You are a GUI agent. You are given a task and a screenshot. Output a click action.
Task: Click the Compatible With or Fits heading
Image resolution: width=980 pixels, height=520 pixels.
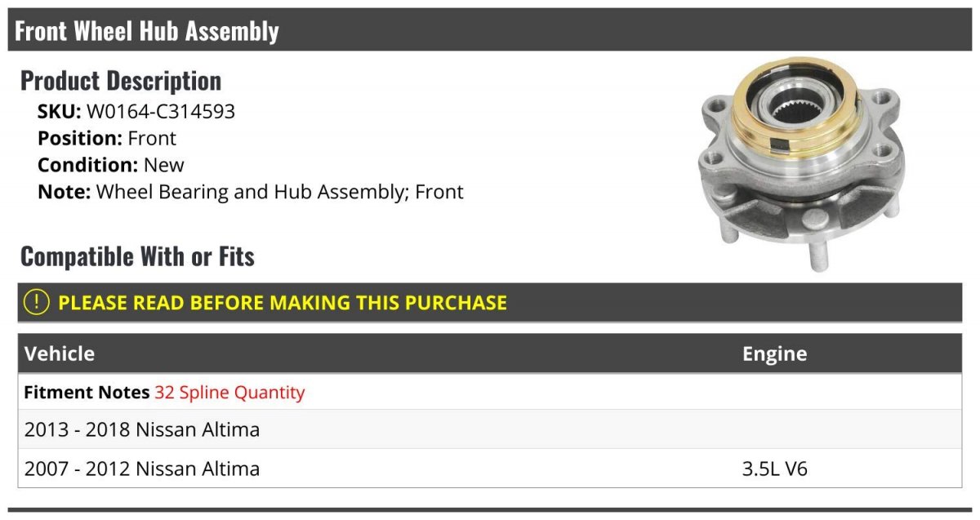(137, 256)
